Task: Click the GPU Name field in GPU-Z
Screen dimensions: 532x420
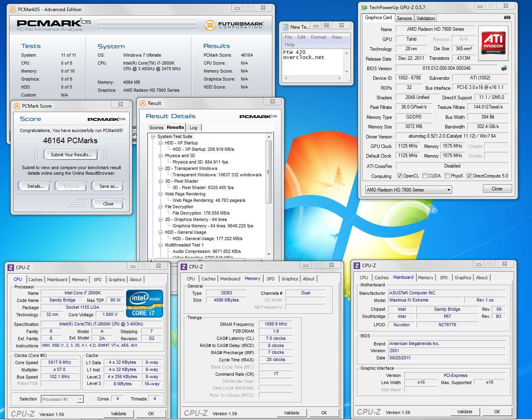Action: click(435, 29)
